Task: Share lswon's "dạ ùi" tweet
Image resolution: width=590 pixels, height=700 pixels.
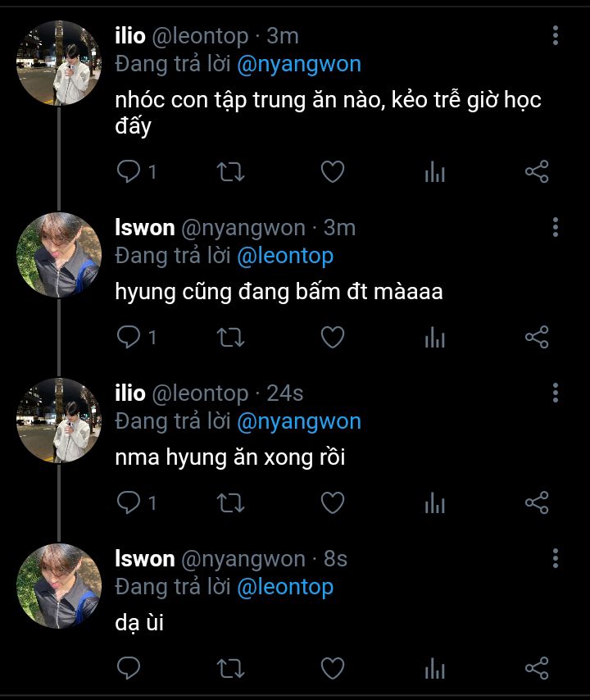Action: pyautogui.click(x=536, y=668)
